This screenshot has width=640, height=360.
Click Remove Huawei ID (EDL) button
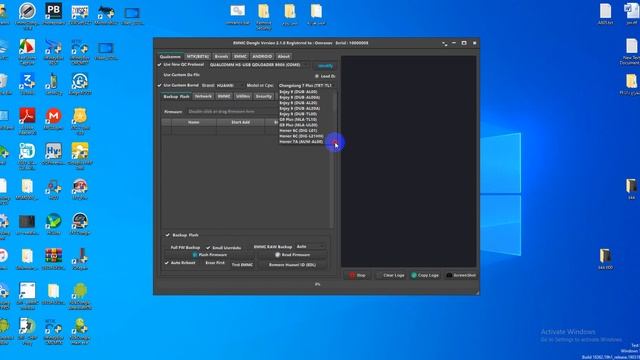click(x=292, y=265)
